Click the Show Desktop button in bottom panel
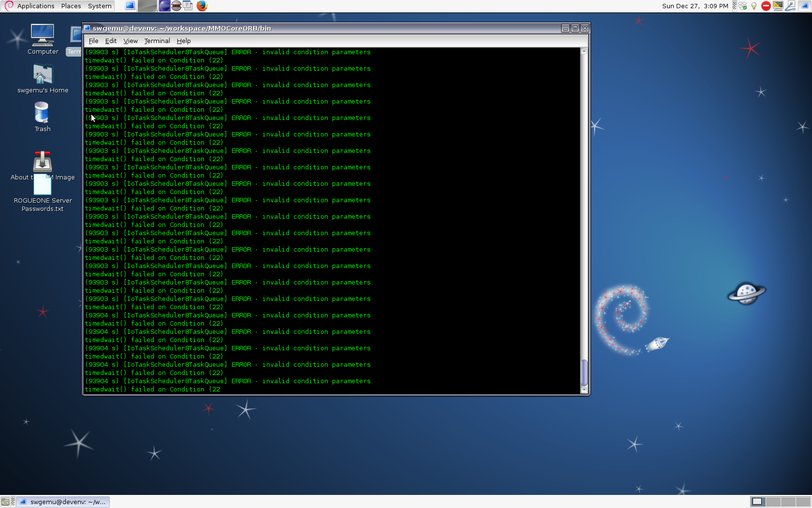812x508 pixels. click(5, 502)
